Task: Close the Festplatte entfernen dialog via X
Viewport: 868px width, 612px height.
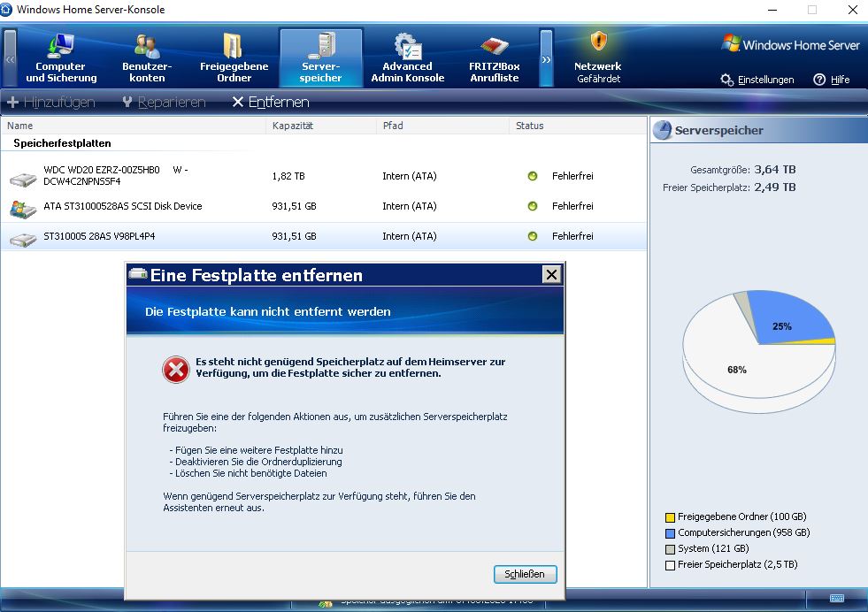Action: click(551, 275)
